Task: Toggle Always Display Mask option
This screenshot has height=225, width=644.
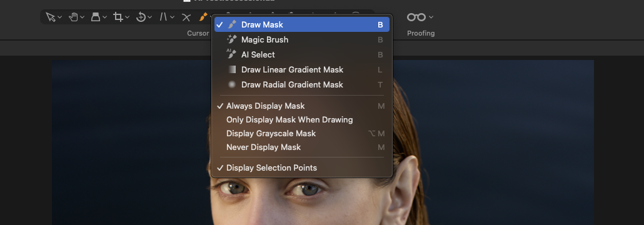Action: (x=302, y=106)
